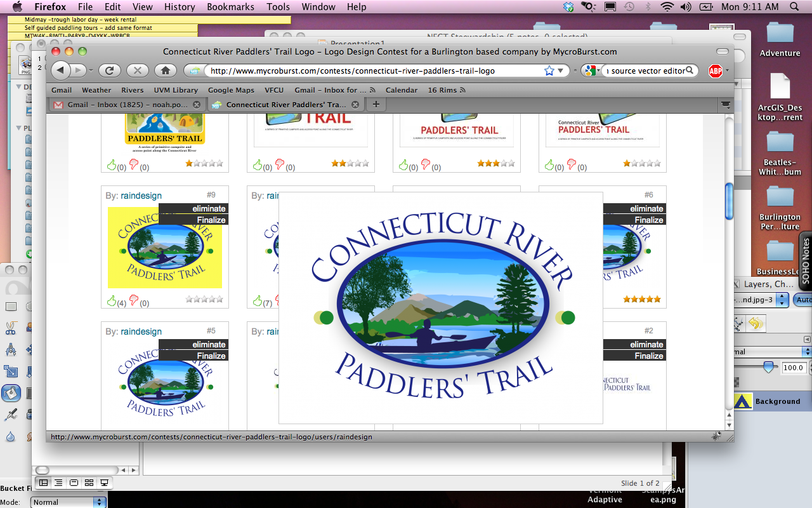Click Finalize on design #9
This screenshot has width=812, height=508.
193,220
